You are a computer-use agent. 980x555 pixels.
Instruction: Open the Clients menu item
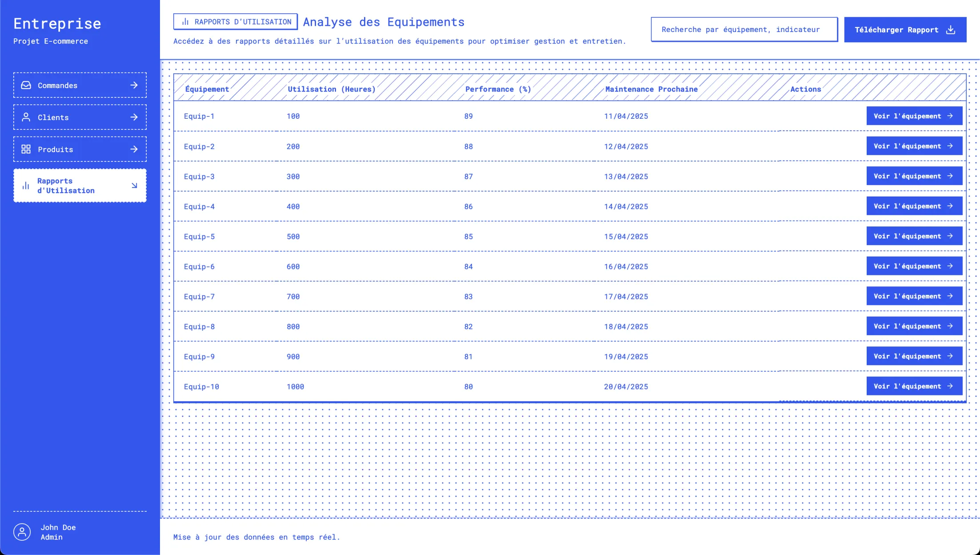click(80, 117)
